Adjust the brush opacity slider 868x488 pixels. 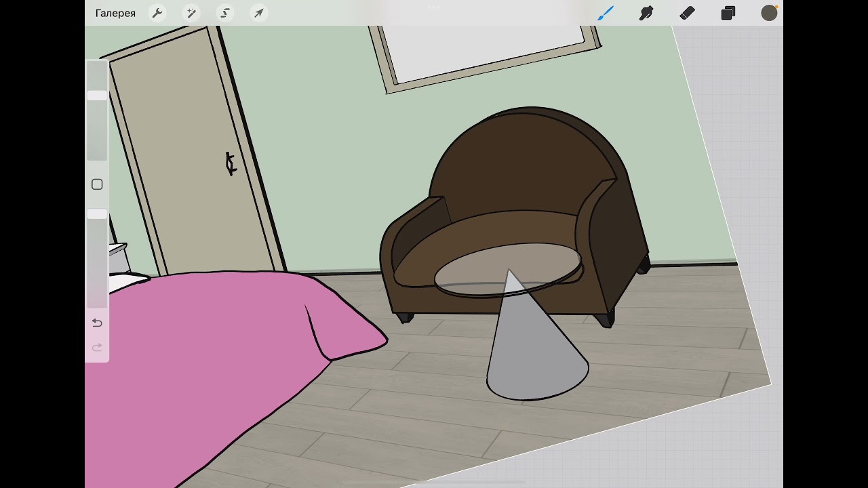97,258
